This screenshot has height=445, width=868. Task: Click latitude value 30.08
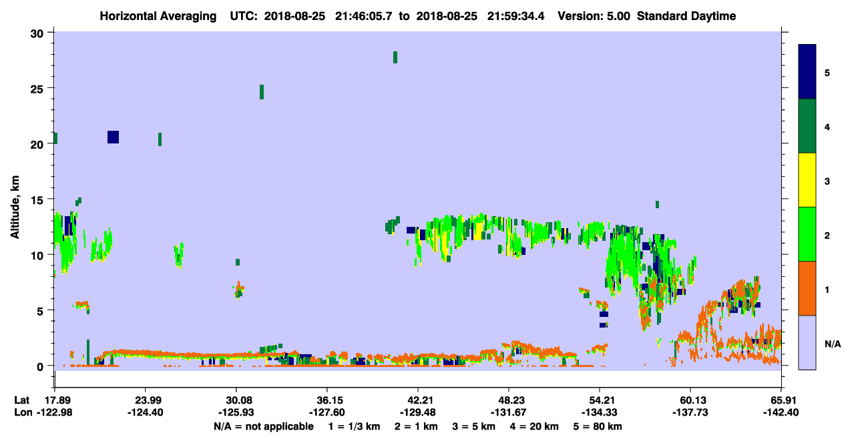236,400
